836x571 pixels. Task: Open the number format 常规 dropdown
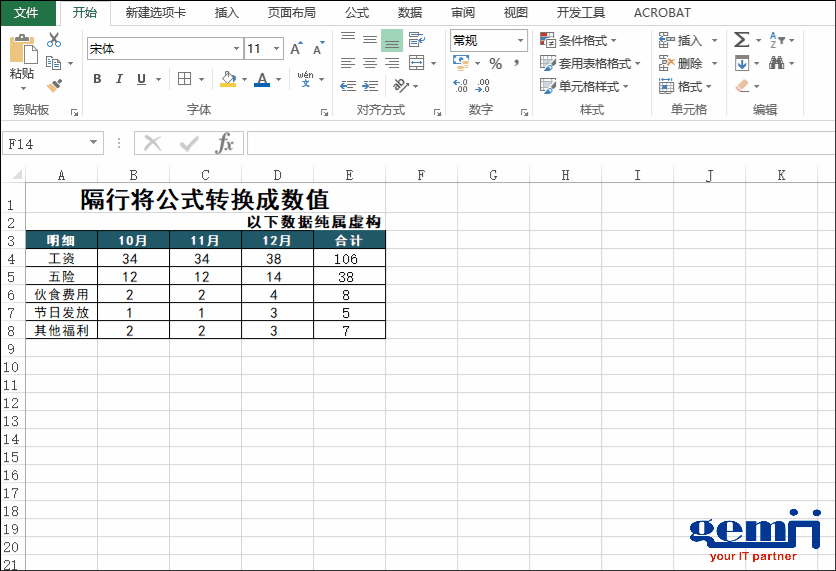tap(520, 41)
